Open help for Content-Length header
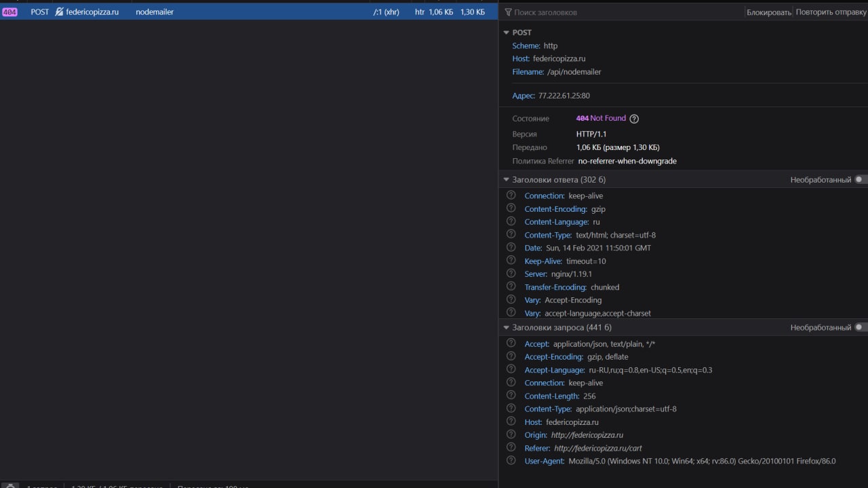 coord(511,395)
